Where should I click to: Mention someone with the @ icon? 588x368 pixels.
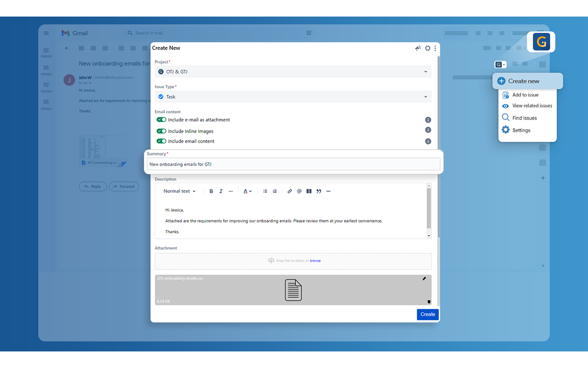pos(299,191)
